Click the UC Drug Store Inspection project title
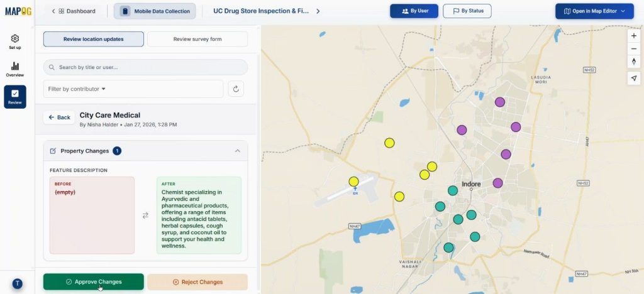Screen dimensions: 644x294 tap(261, 11)
